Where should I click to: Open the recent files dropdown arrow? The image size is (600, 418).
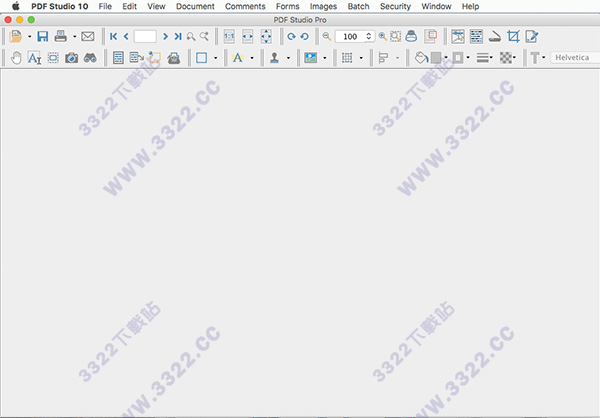click(29, 37)
